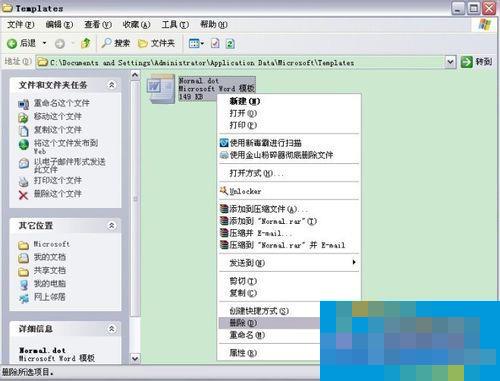The width and height of the screenshot is (500, 381).
Task: Open the Back history dropdown arrow
Action: click(44, 43)
